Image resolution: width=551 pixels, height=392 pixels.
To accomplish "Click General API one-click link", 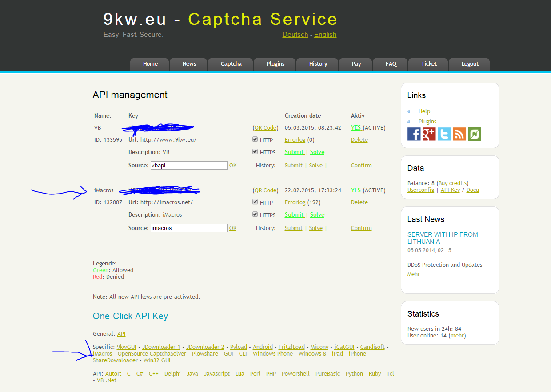I will coord(121,334).
